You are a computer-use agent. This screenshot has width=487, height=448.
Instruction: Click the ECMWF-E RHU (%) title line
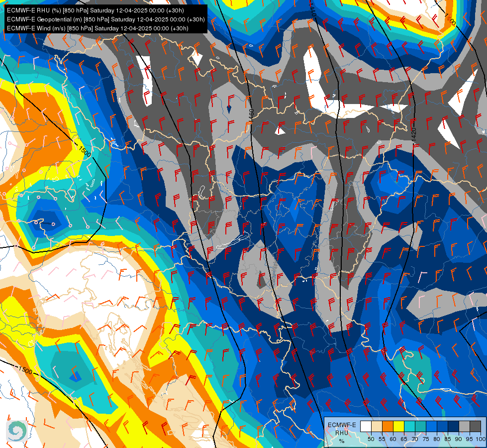(x=96, y=10)
